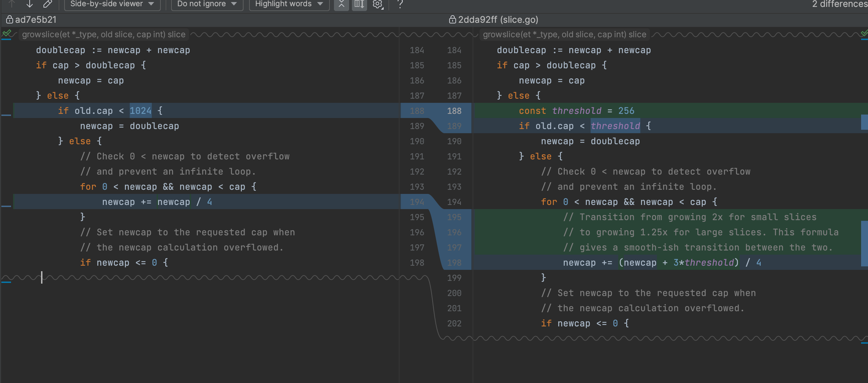Click left '// Check 0 < newcap to detect overflow'
Viewport: 868px width, 383px height.
[x=185, y=156]
